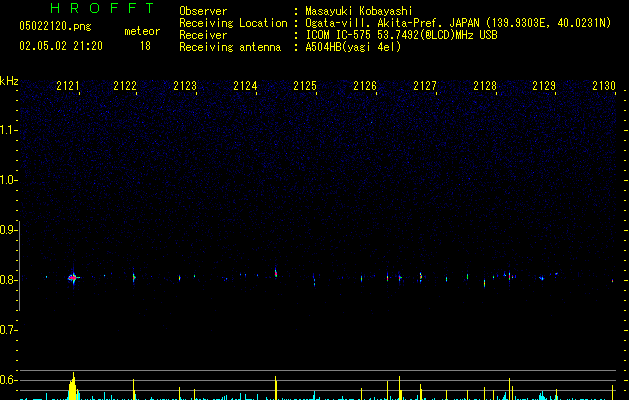Click the 2126 time marker
Screen dimensions: 629x400
click(x=365, y=86)
